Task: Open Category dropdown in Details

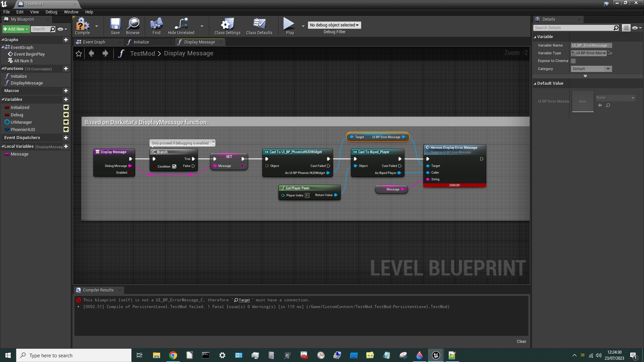Action: coord(591,69)
